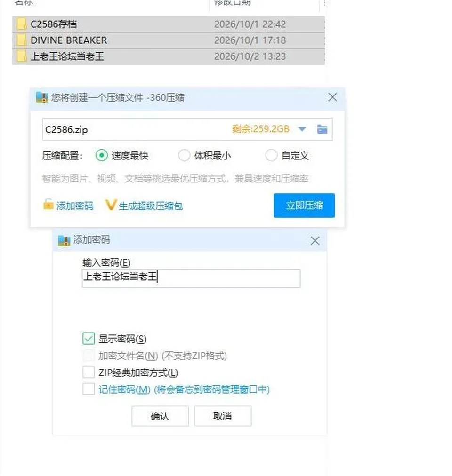Click the date 2026/10/1 22:42
The height and width of the screenshot is (476, 452).
click(250, 24)
